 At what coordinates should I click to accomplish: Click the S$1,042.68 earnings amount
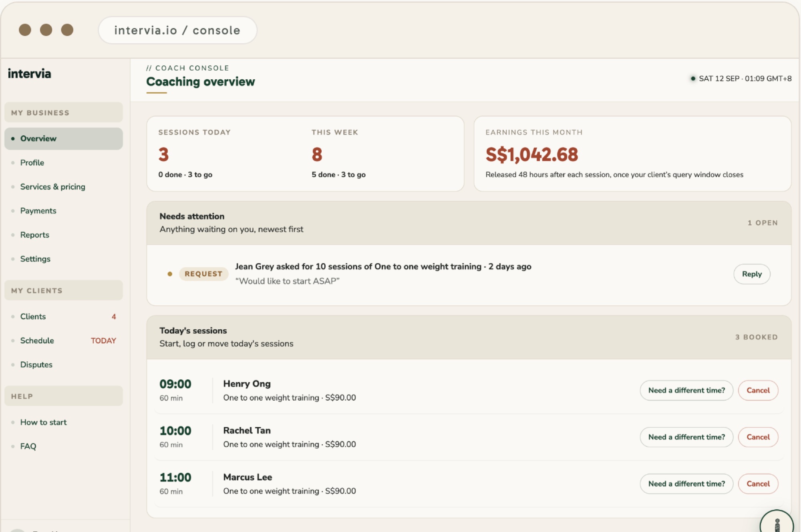[x=532, y=155]
